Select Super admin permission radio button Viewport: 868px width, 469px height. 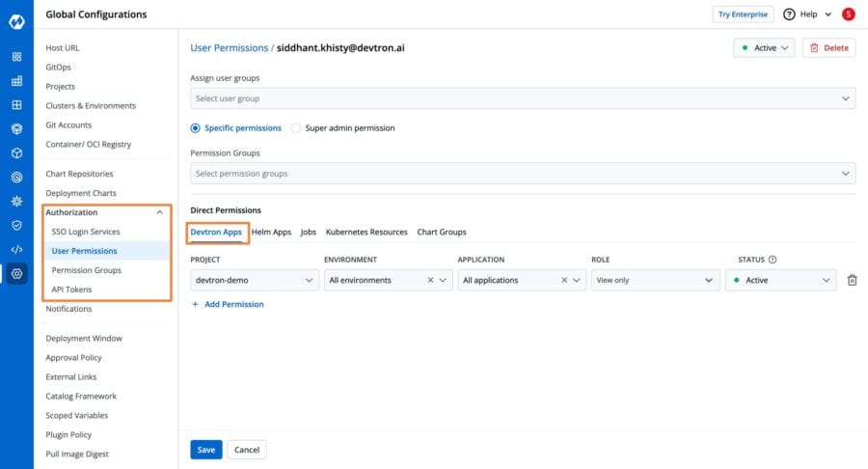tap(296, 128)
